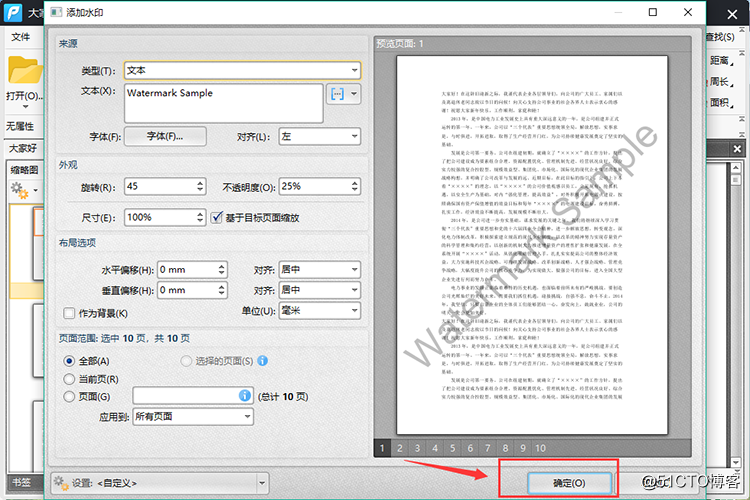Click the 字体(F)... button
Screen dimensions: 750x500
(x=165, y=136)
